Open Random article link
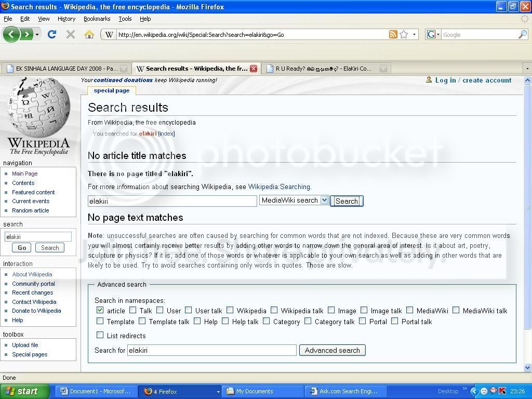532x399 pixels. pos(31,210)
